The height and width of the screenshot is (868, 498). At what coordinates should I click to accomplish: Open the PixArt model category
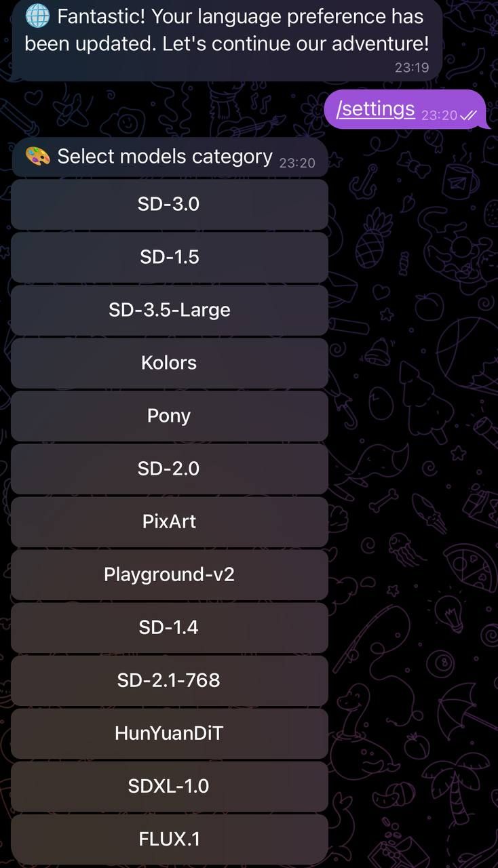click(x=168, y=521)
